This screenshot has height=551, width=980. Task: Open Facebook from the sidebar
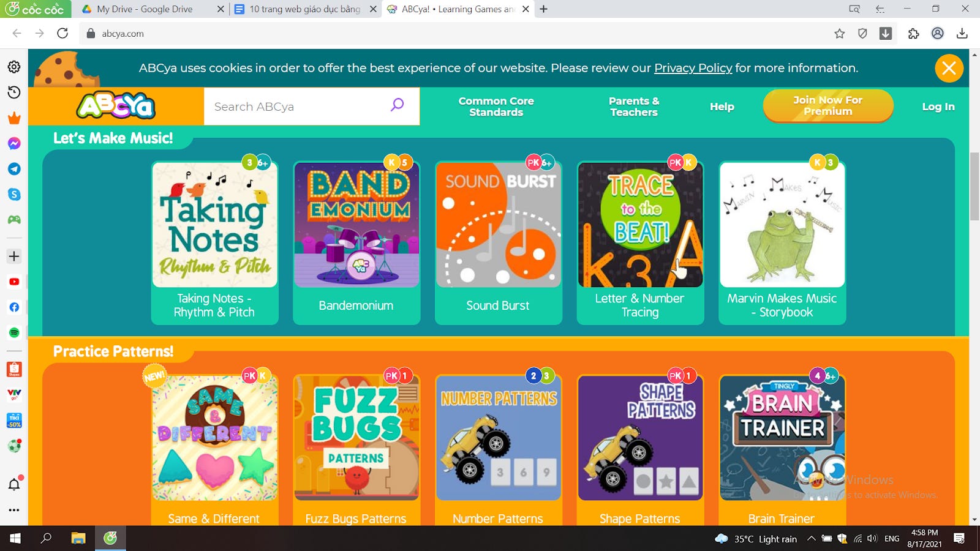(14, 307)
